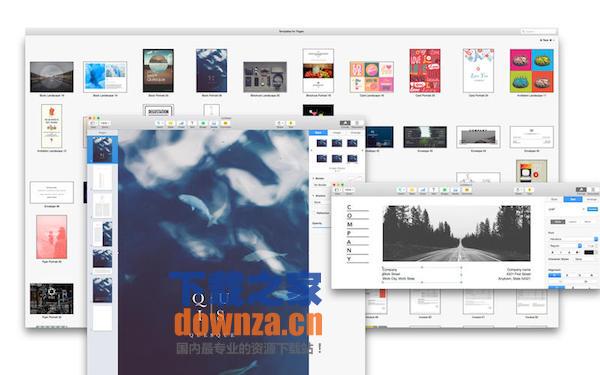Select Image tab in fish document inspector
The image size is (600, 375).
[x=337, y=132]
